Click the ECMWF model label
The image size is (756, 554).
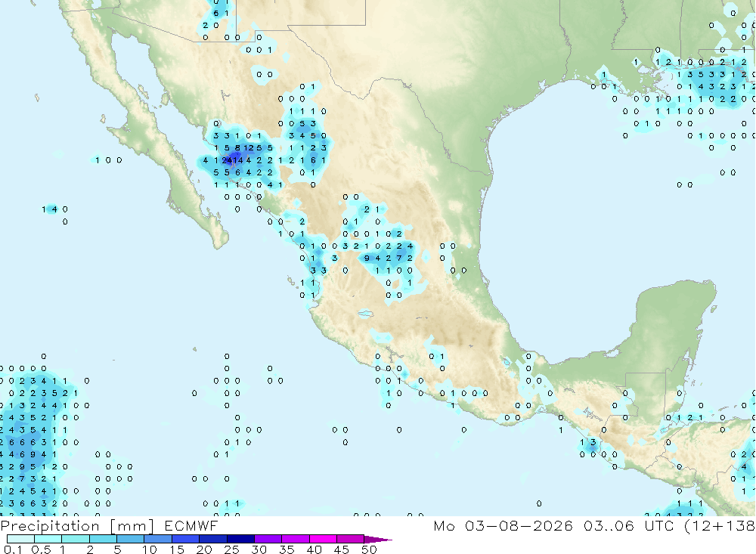tap(191, 525)
